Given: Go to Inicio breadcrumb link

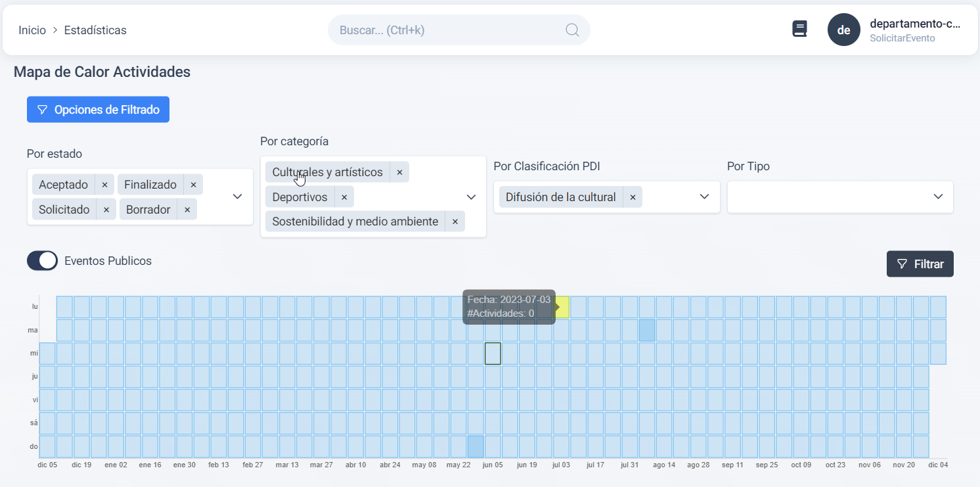Looking at the screenshot, I should (x=32, y=30).
